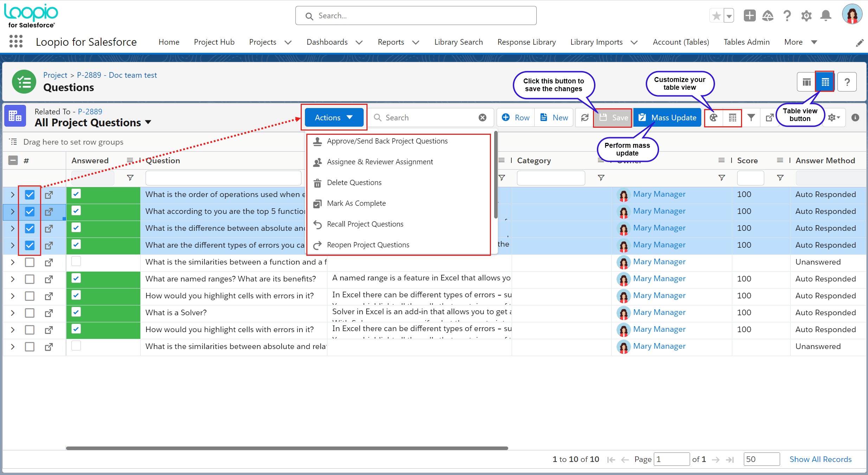Click the purple table object icon

tap(15, 116)
